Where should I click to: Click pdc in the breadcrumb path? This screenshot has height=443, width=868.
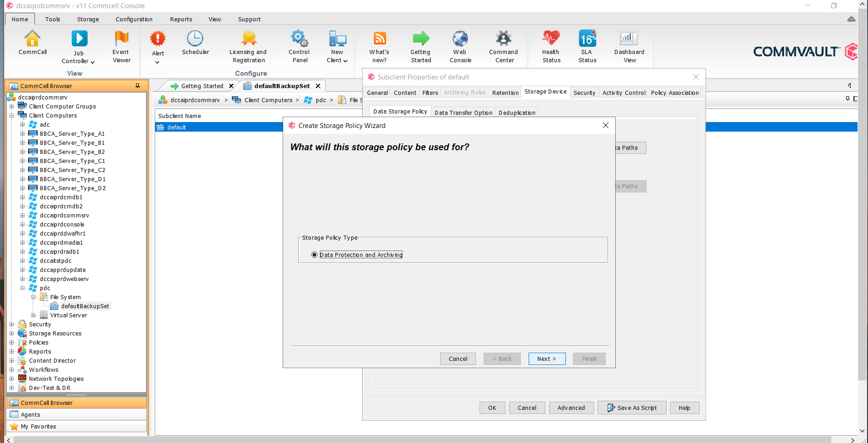(x=321, y=100)
